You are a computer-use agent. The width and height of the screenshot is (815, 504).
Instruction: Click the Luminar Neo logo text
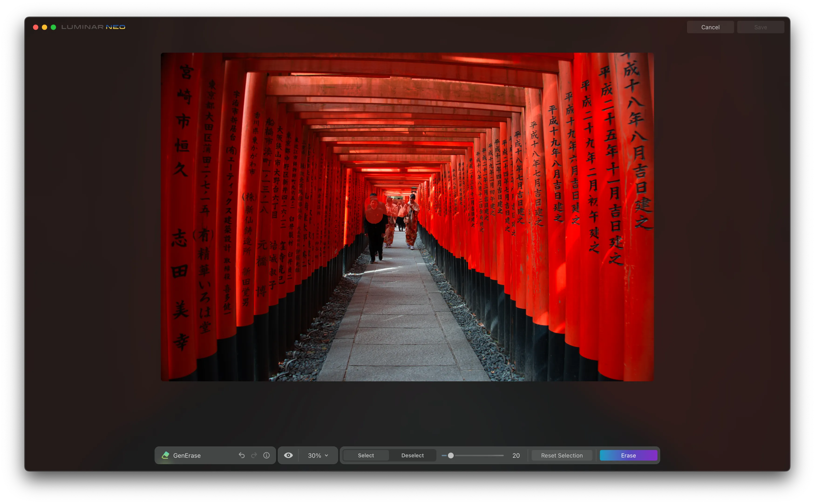[x=93, y=27]
